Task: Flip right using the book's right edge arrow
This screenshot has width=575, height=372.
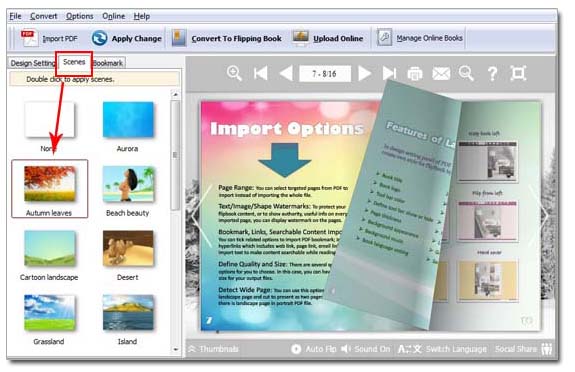Action: pyautogui.click(x=538, y=215)
